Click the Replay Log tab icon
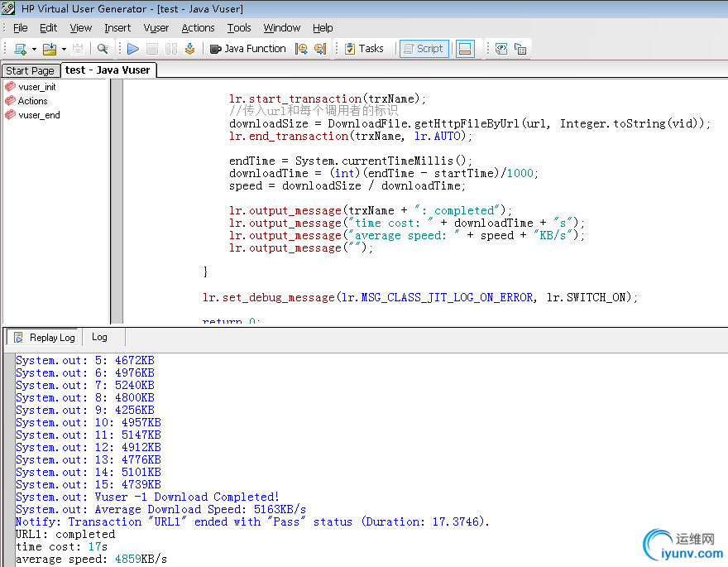 pyautogui.click(x=18, y=338)
